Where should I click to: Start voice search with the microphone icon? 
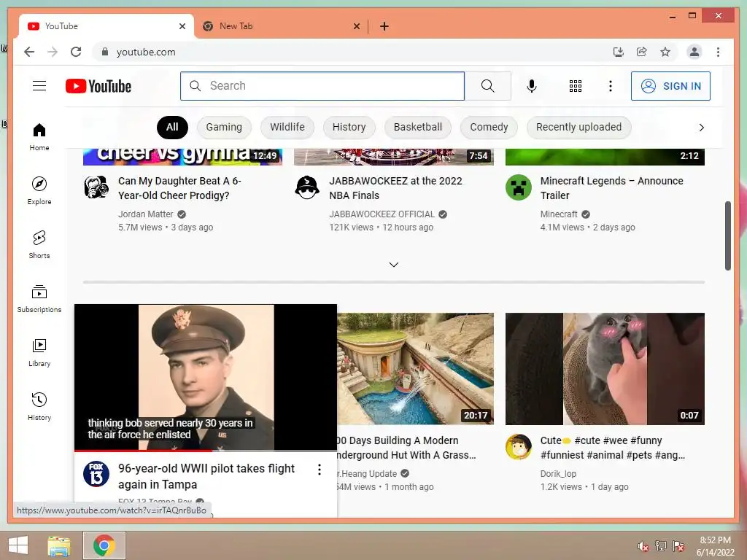point(532,86)
